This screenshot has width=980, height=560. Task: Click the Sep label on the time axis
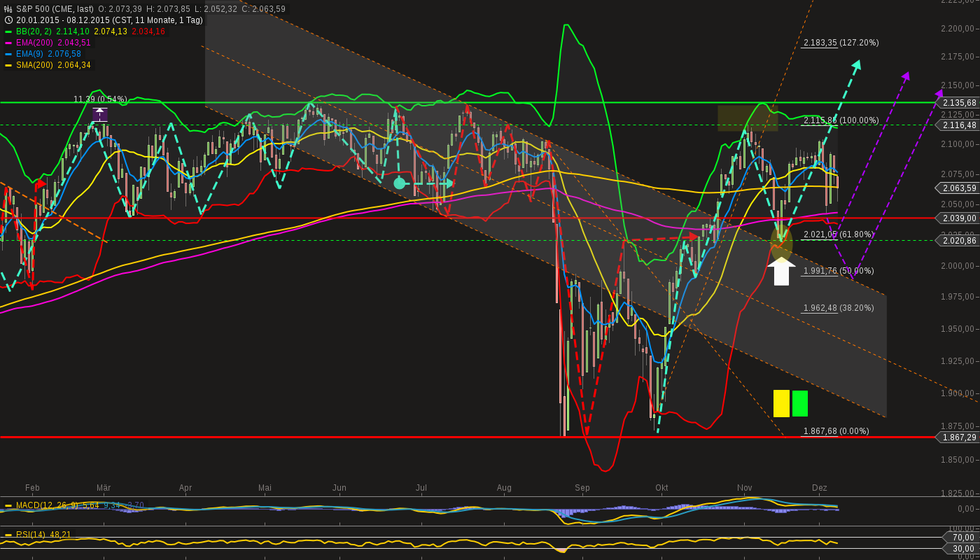tap(582, 488)
